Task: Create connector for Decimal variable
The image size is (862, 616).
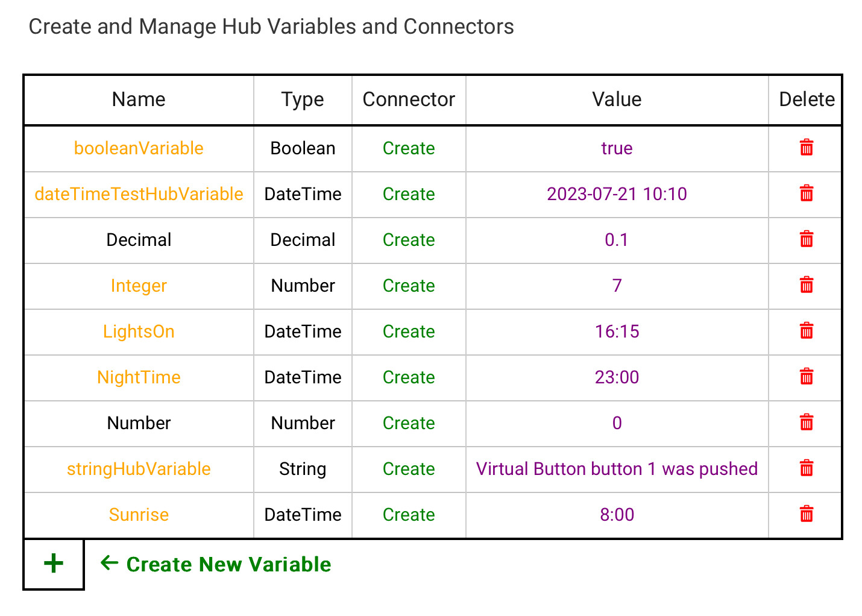Action: coord(409,240)
